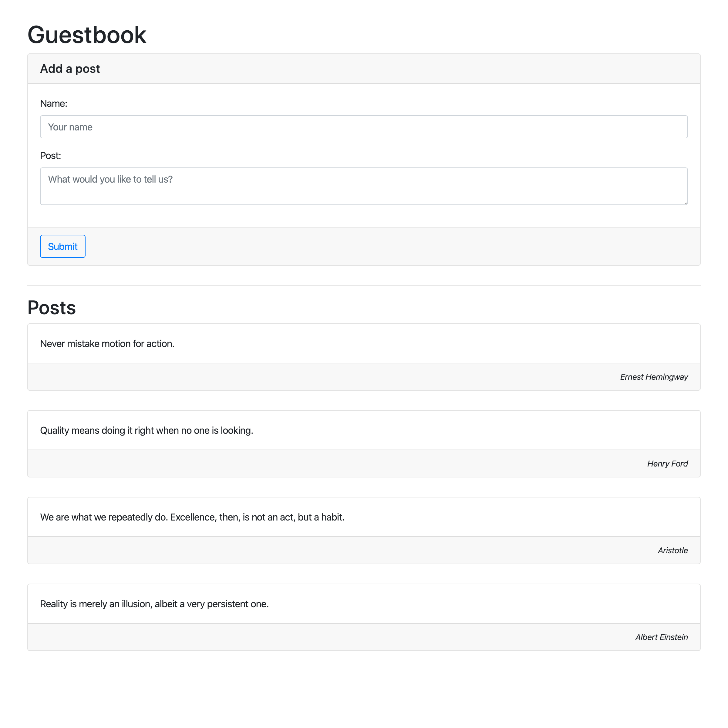Select the Quality means doing it right quote
Viewport: 728px width, 728px height.
147,430
